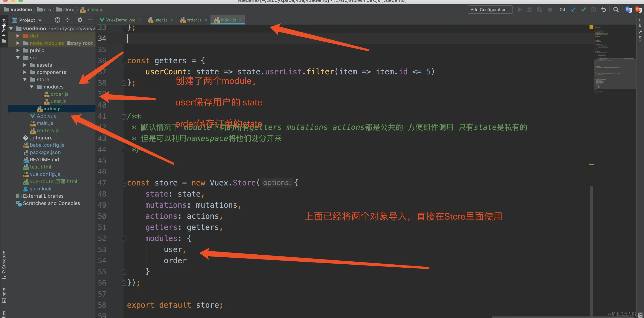
Task: Expand the components folder
Action: [x=25, y=72]
